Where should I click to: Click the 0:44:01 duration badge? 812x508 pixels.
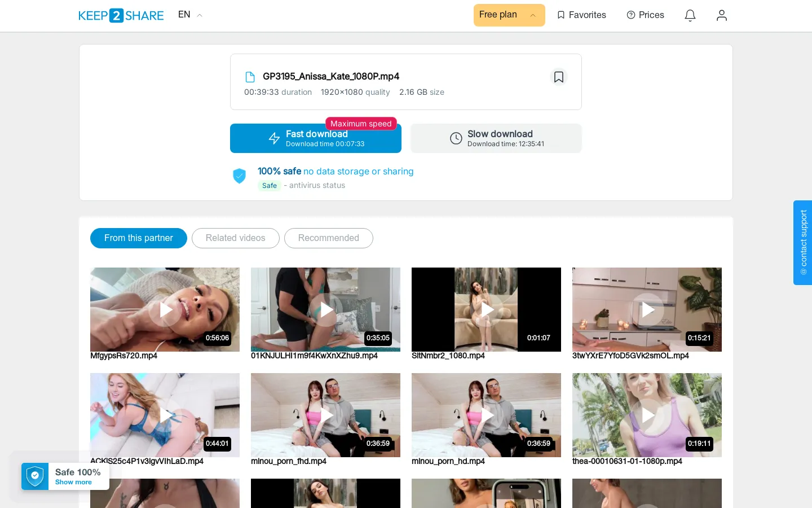click(217, 444)
